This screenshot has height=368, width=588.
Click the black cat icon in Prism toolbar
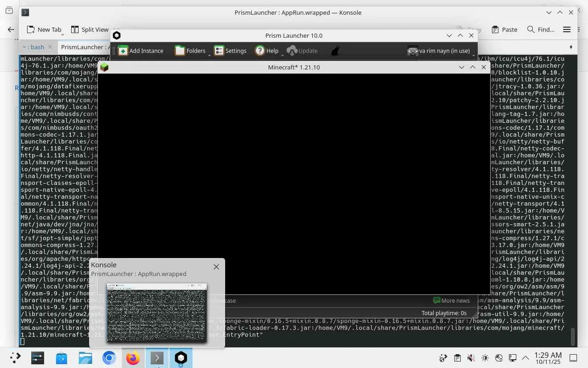(x=335, y=51)
